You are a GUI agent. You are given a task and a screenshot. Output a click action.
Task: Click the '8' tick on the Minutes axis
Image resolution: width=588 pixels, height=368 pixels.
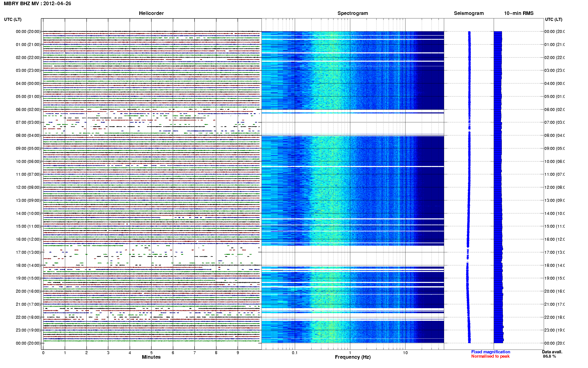click(216, 353)
